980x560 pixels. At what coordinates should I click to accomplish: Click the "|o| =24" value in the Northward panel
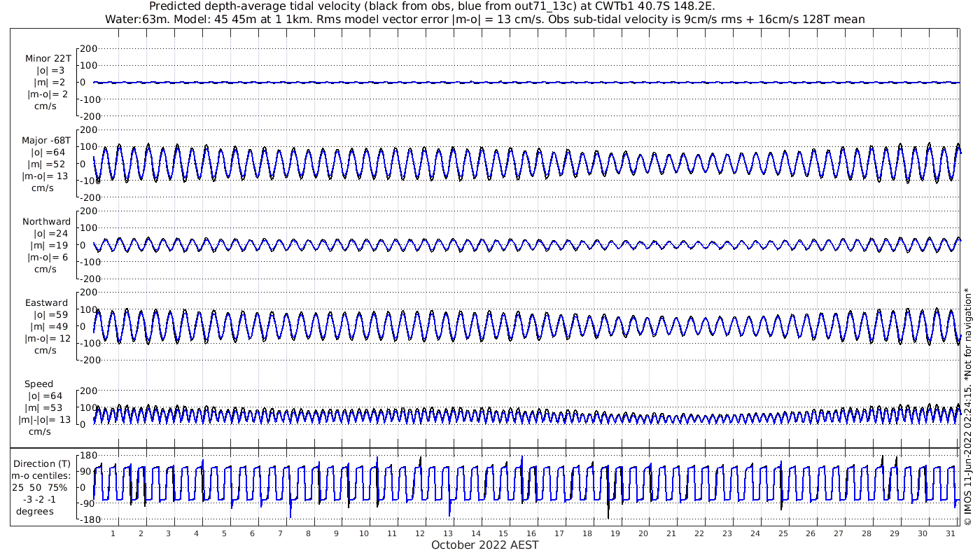50,233
